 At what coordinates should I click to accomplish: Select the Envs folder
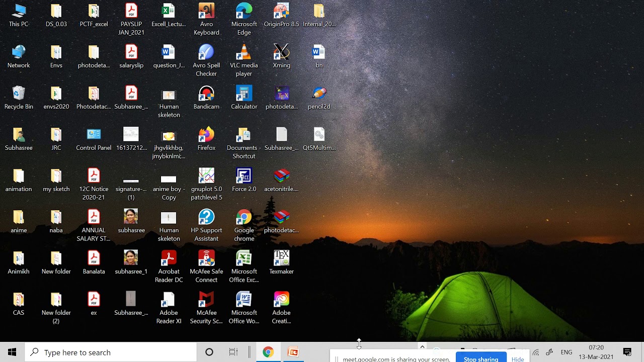point(56,57)
